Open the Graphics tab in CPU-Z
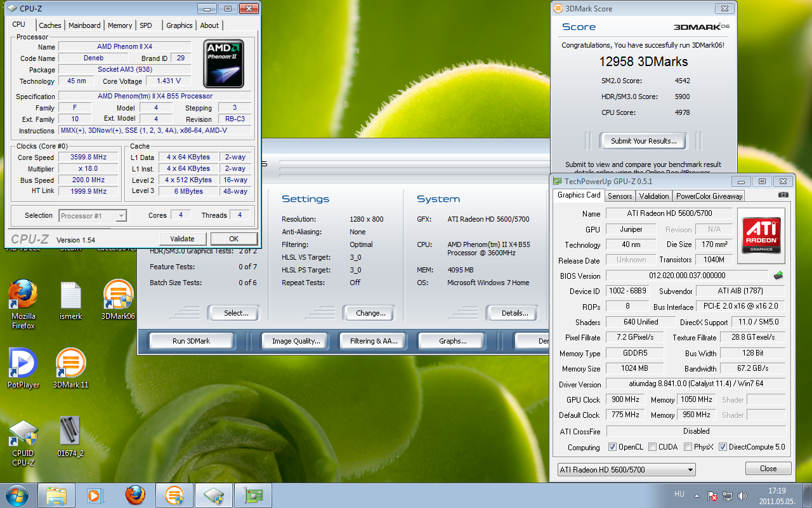Image resolution: width=812 pixels, height=508 pixels. 180,25
